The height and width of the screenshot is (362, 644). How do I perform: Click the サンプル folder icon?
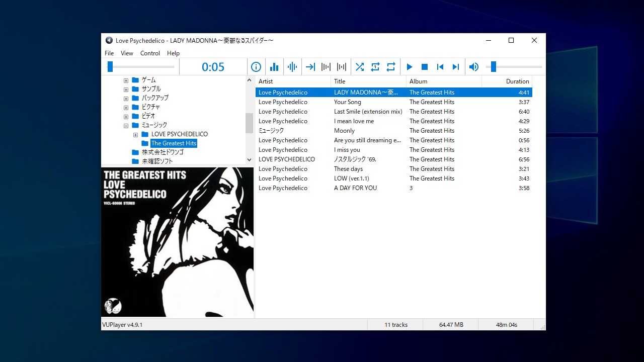tap(135, 89)
